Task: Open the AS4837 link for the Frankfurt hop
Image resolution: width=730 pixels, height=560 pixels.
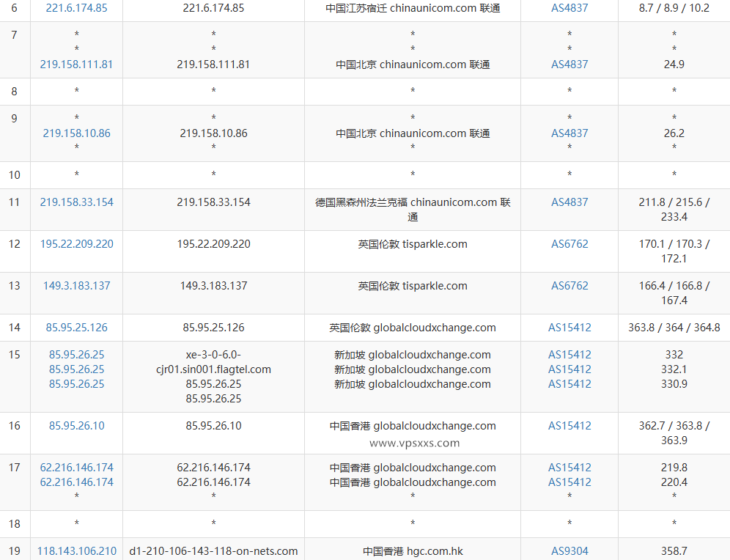Action: pyautogui.click(x=569, y=202)
